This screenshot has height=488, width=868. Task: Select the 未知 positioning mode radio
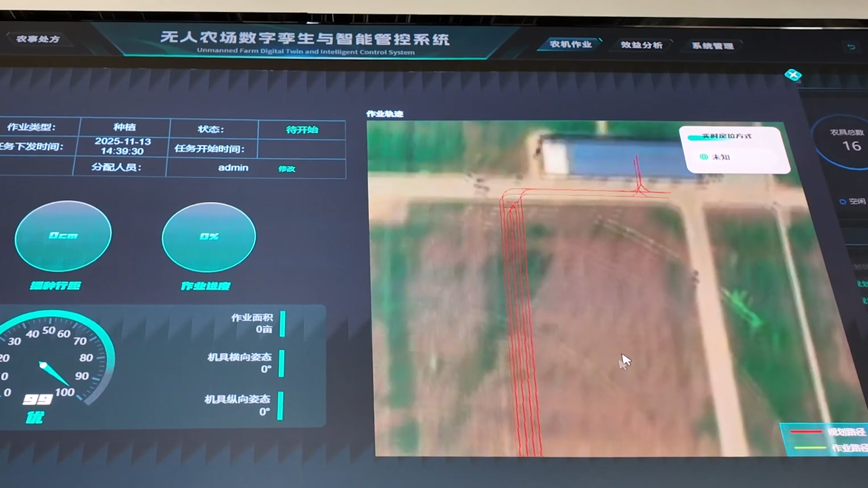click(x=703, y=157)
